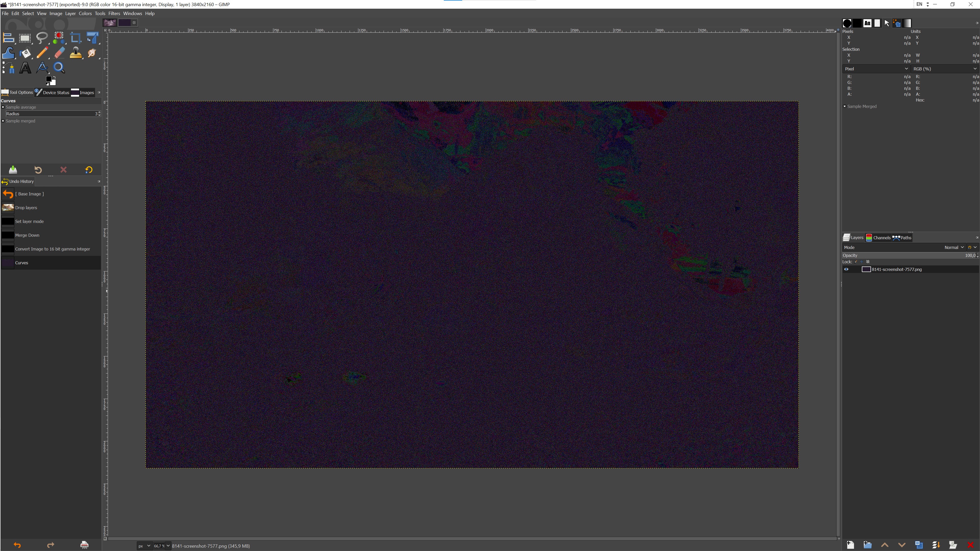Select the Bucket Fill tool

tap(25, 53)
